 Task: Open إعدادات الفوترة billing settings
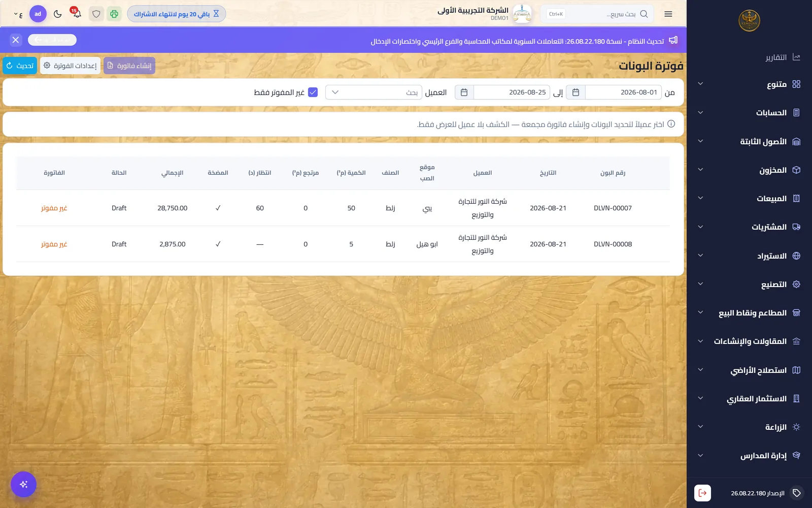pyautogui.click(x=70, y=66)
